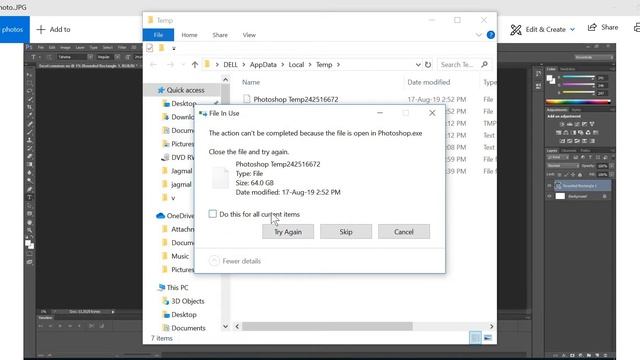Viewport: 640px width, 360px height.
Task: Click the top color slider in Color panel
Action: [578, 77]
